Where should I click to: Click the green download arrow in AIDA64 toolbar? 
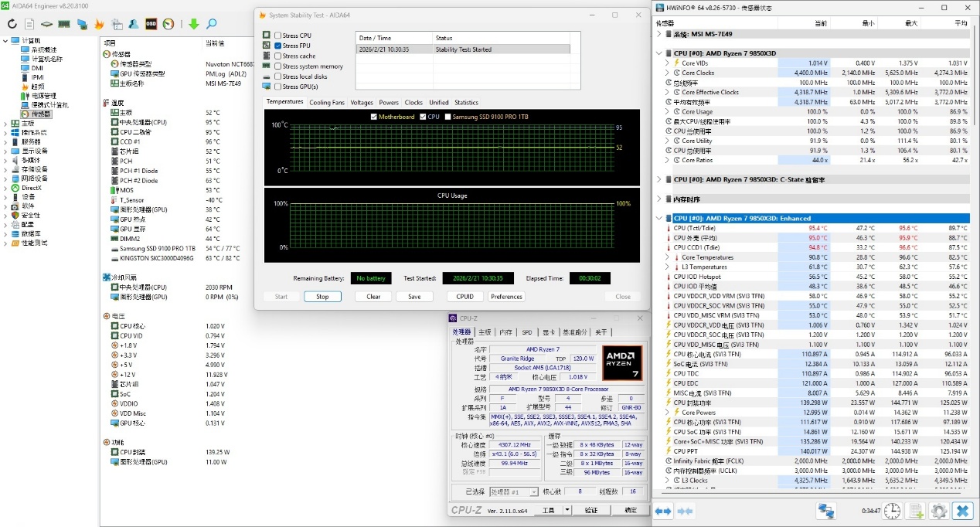point(193,24)
